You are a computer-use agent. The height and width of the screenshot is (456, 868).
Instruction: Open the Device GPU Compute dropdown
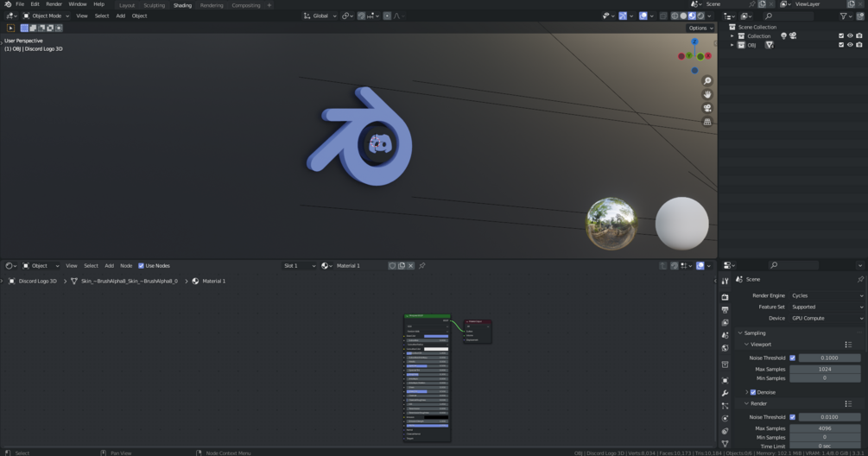(827, 318)
